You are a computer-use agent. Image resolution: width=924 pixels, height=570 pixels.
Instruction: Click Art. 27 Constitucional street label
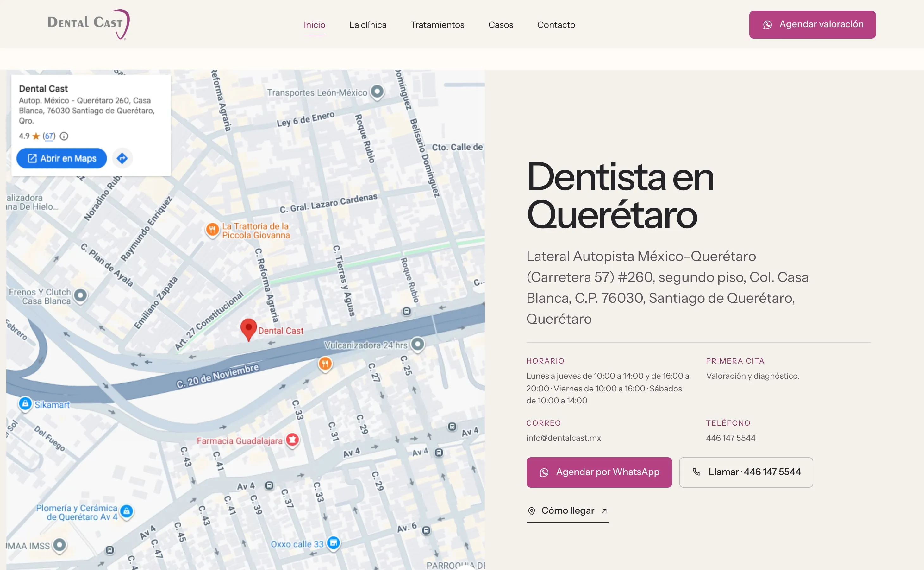tap(209, 321)
